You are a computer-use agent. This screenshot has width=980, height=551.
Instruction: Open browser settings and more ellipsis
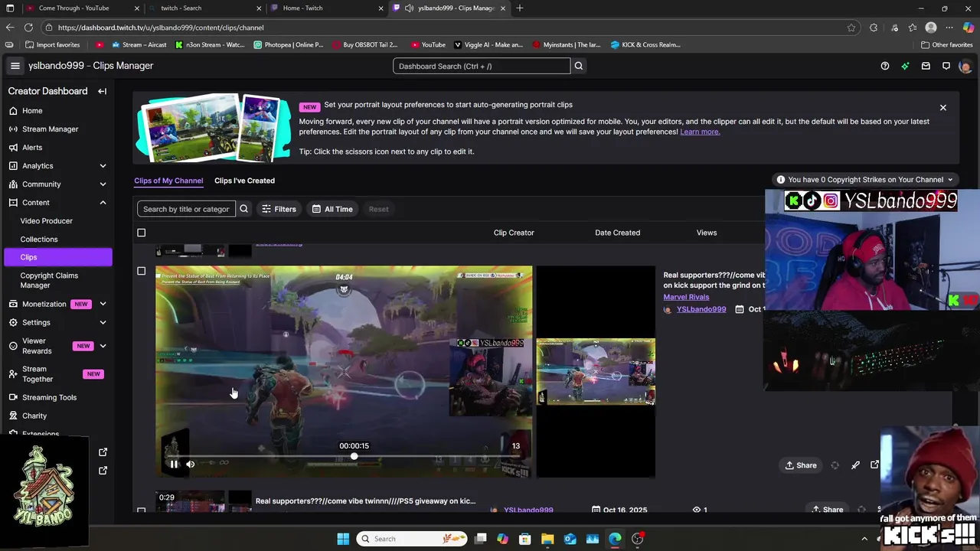950,28
